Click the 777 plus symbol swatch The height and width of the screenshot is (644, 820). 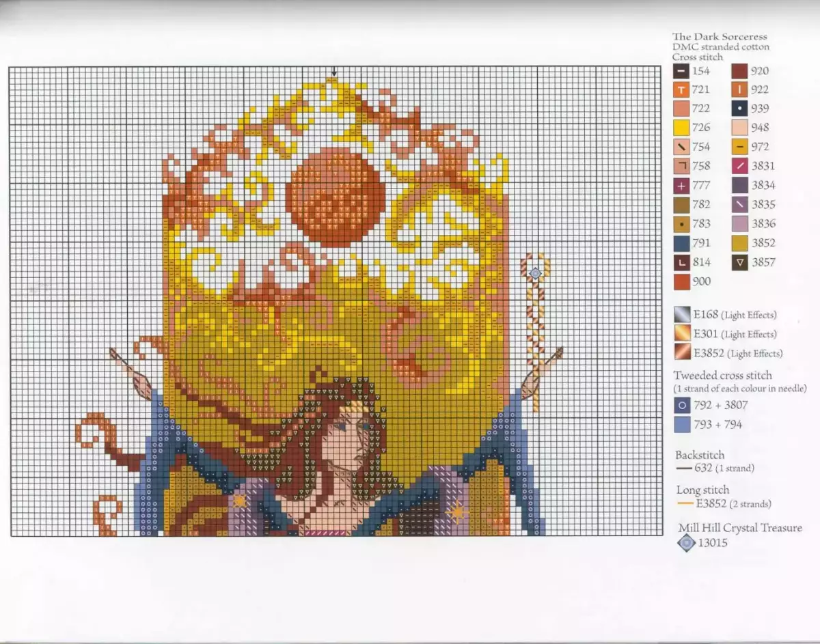pos(681,185)
